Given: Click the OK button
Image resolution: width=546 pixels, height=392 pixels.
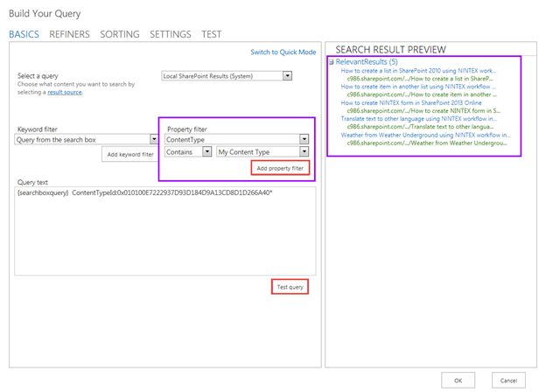Looking at the screenshot, I should pyautogui.click(x=458, y=380).
